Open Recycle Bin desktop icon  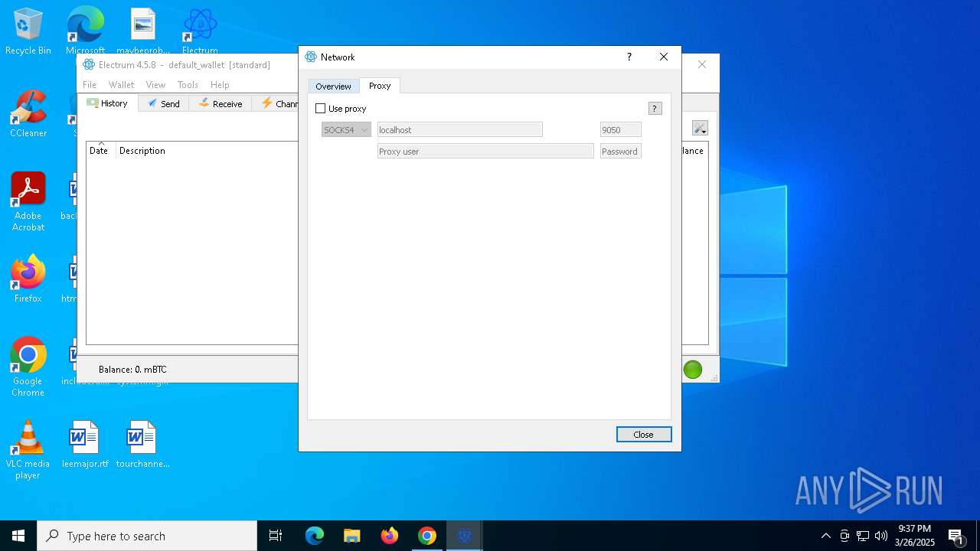click(x=28, y=31)
